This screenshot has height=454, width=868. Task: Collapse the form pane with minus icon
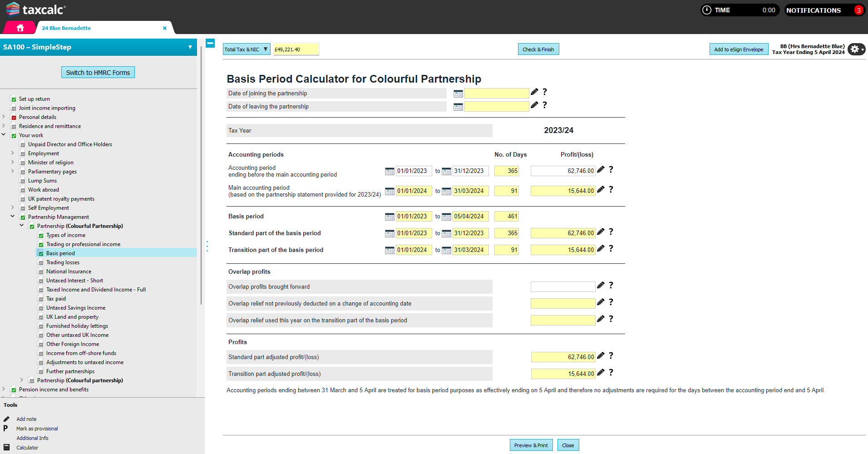pos(210,43)
